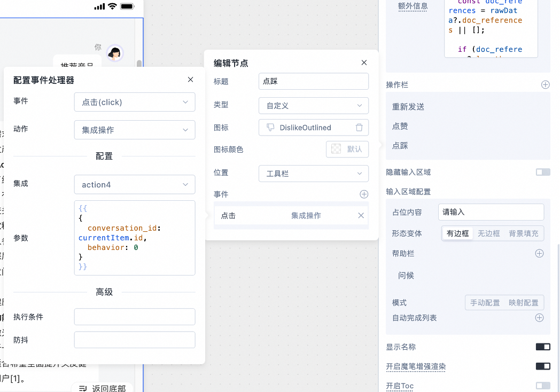The height and width of the screenshot is (392, 560).
Task: Select 问候 in 帮助栏
Action: tap(406, 275)
